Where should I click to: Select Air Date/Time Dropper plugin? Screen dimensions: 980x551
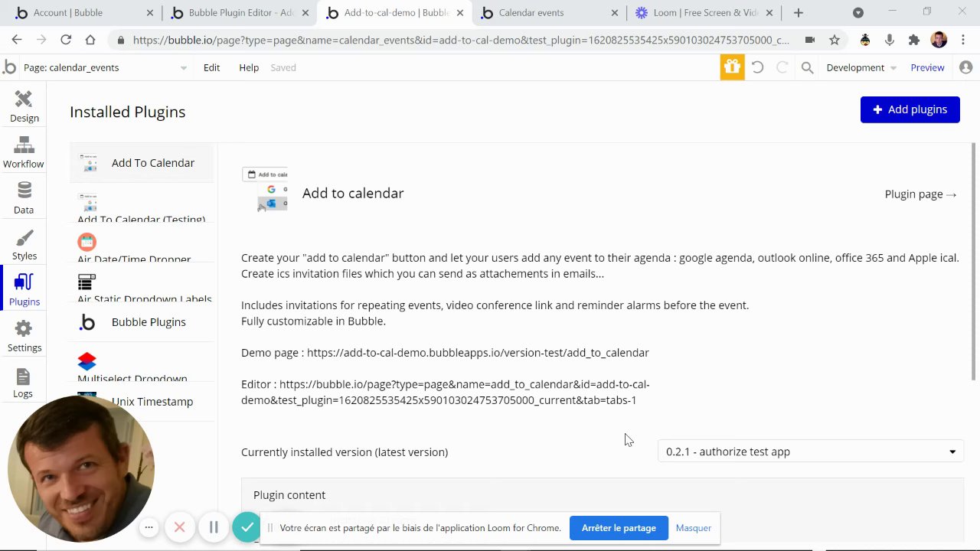(142, 243)
